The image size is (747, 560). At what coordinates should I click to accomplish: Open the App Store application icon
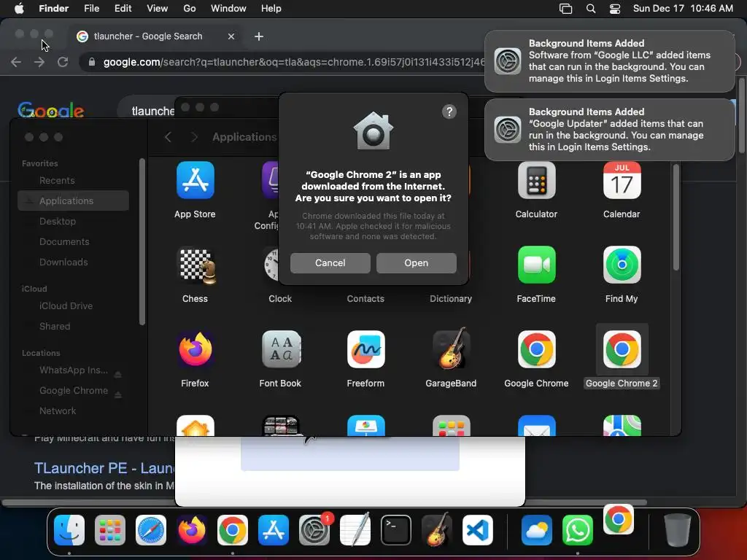(x=195, y=180)
